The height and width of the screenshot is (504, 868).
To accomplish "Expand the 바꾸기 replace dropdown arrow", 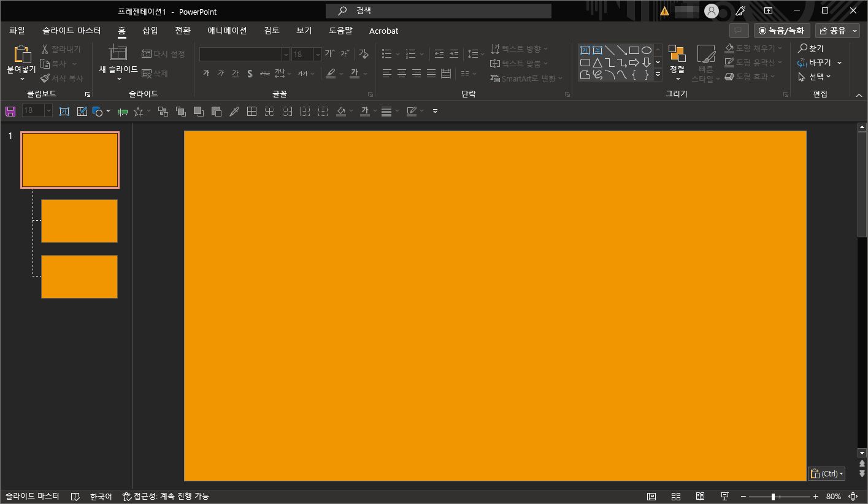I will pos(839,63).
